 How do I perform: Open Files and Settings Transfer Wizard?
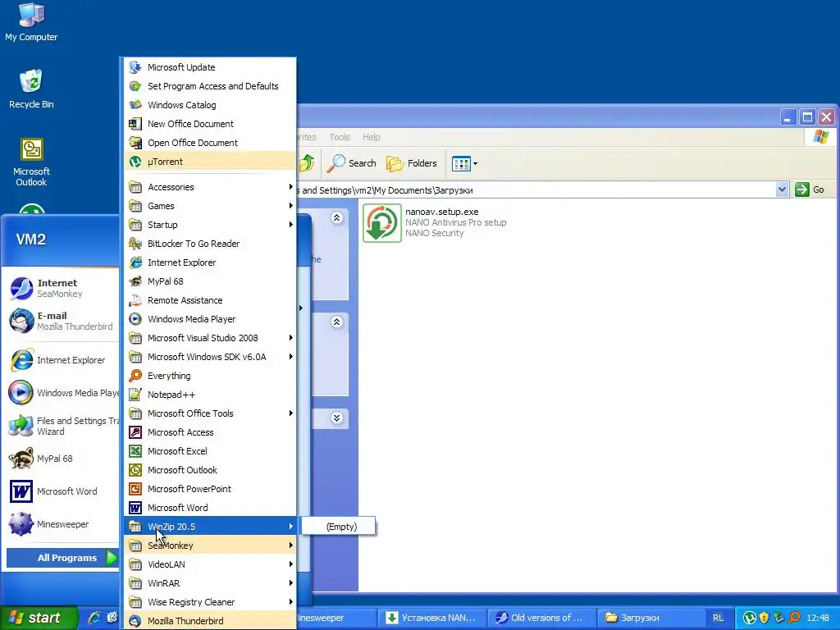pos(62,426)
